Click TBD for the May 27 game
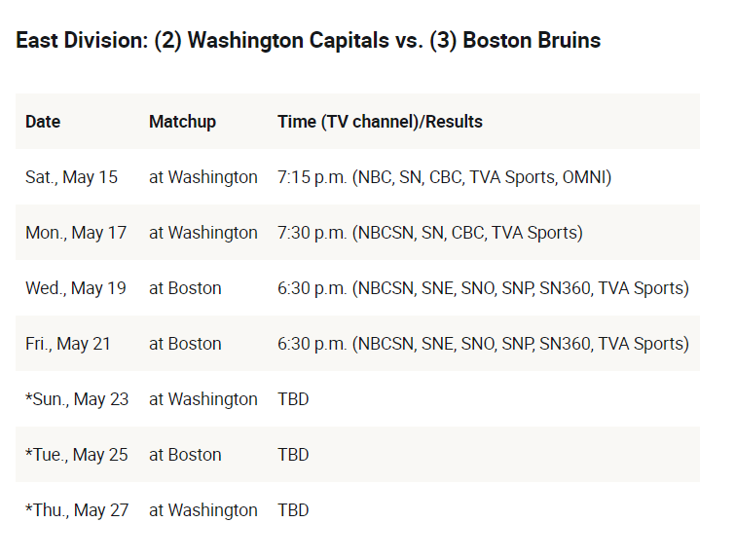The height and width of the screenshot is (560, 735). pyautogui.click(x=293, y=510)
